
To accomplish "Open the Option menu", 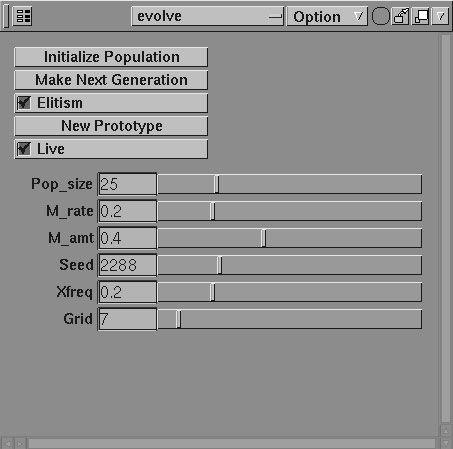I will coord(327,16).
